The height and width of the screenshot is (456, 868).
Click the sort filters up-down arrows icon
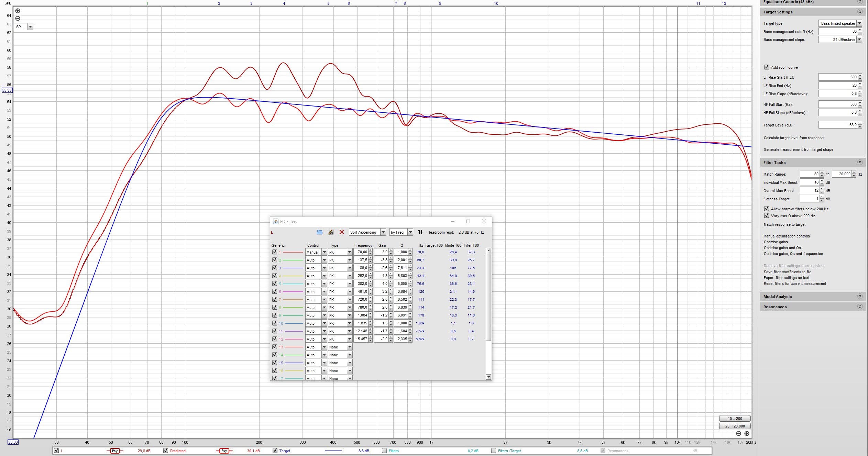[420, 232]
